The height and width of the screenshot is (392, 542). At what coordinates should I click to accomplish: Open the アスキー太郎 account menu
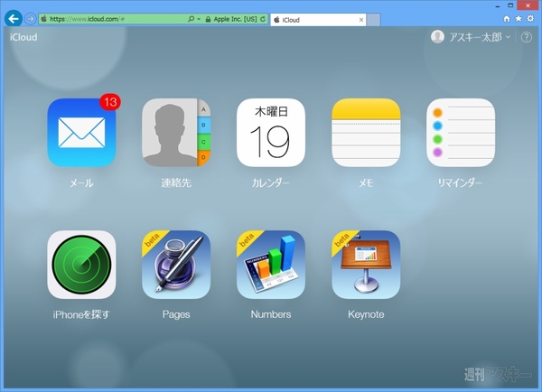coord(480,37)
